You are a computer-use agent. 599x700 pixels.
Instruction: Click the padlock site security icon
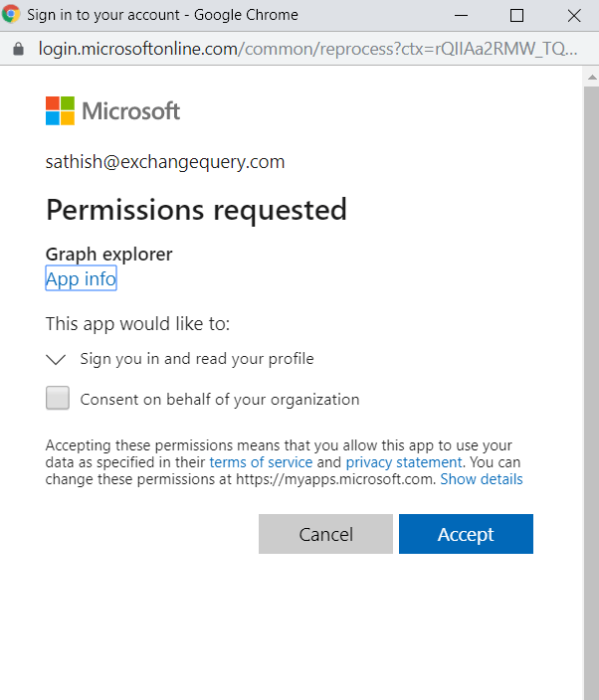pos(18,49)
